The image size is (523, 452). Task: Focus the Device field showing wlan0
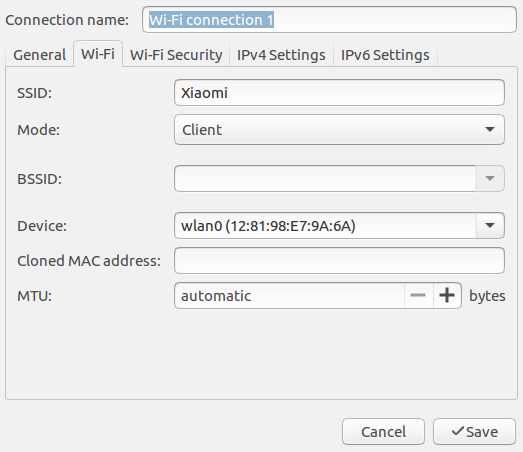pos(325,225)
